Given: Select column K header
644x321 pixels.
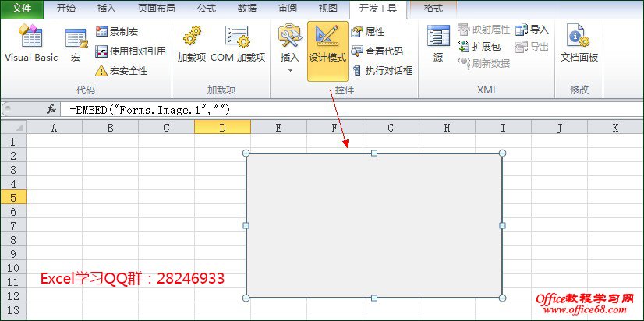Looking at the screenshot, I should pos(615,128).
